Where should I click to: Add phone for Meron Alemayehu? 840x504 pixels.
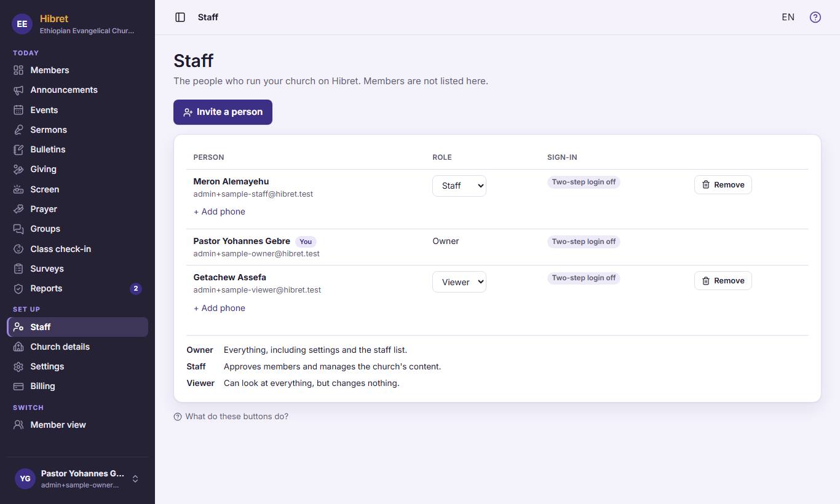click(220, 211)
